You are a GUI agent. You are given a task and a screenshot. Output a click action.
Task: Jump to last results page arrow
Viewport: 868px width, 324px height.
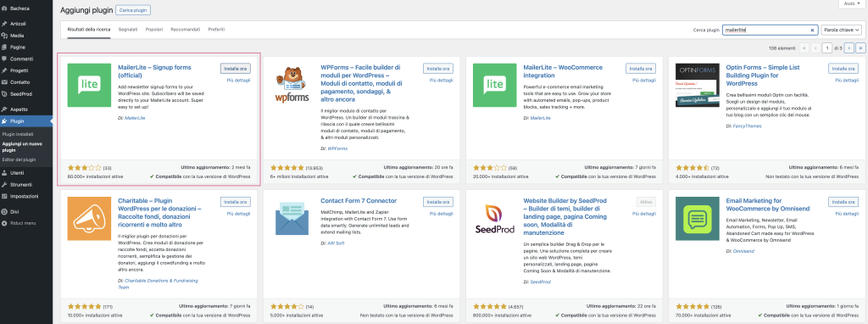pyautogui.click(x=860, y=48)
